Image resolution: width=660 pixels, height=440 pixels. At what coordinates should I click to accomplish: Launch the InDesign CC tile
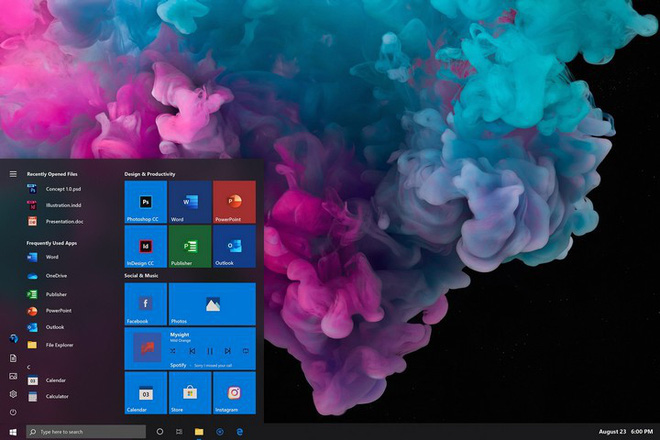coord(146,246)
